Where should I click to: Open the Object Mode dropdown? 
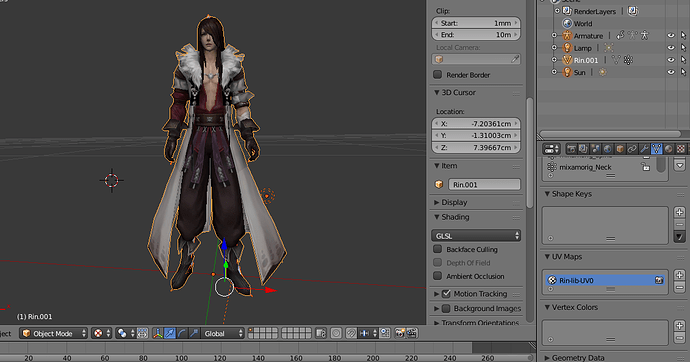tap(53, 333)
